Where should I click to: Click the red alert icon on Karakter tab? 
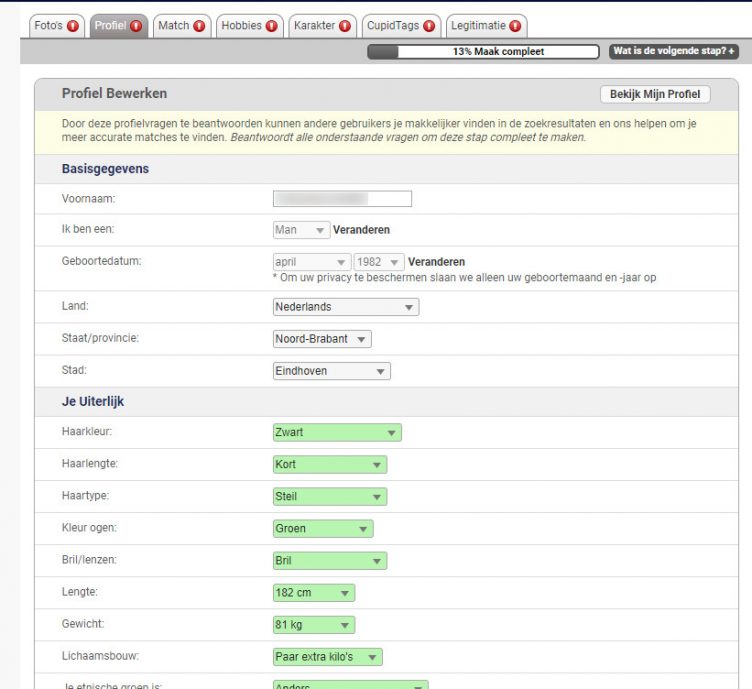click(345, 26)
